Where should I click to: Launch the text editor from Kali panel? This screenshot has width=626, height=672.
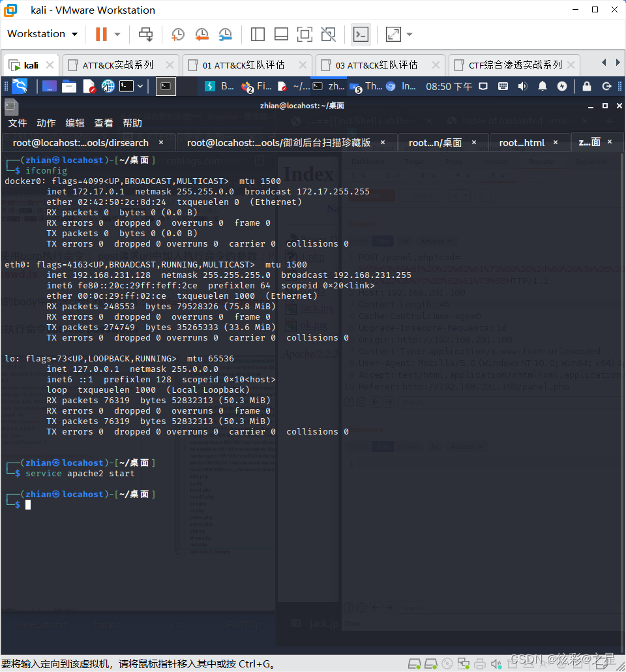tap(89, 87)
